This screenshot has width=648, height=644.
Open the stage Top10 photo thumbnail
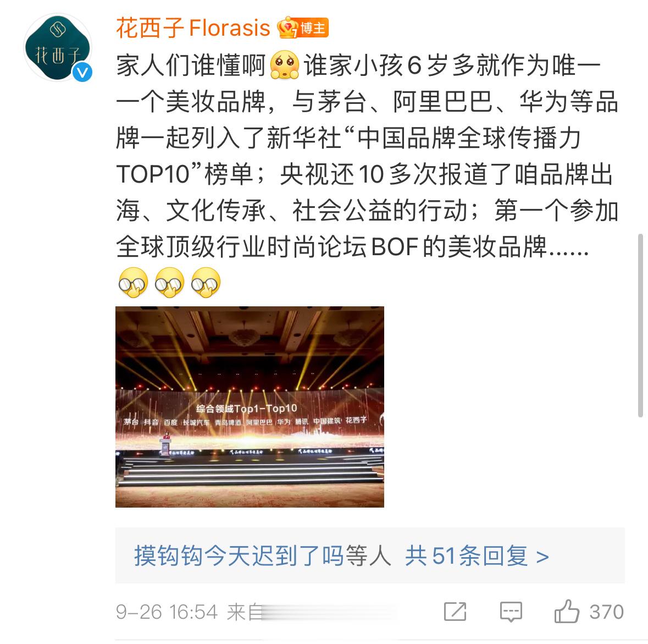pyautogui.click(x=250, y=406)
